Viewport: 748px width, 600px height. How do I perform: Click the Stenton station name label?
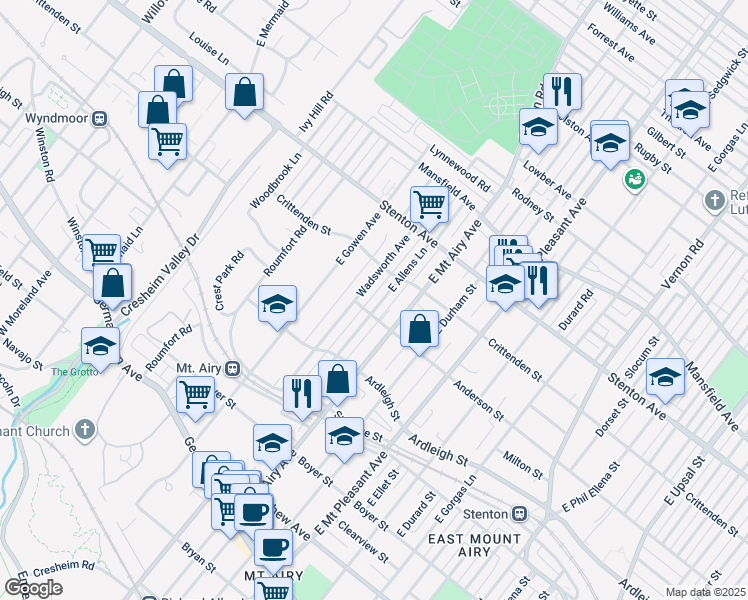point(486,514)
